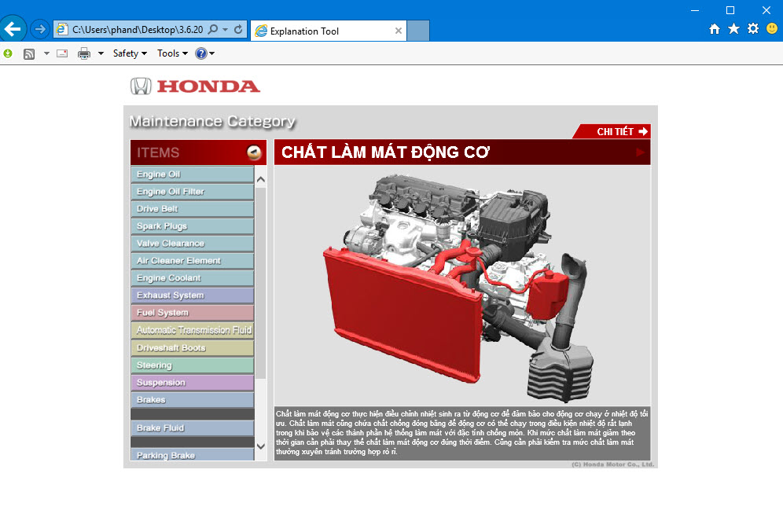Select the Steering item

(193, 365)
